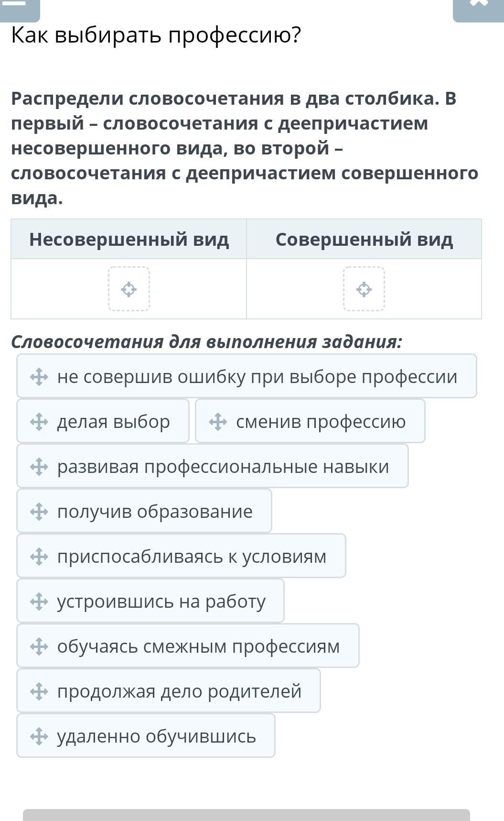The width and height of the screenshot is (504, 821).
Task: Click the drag handle of 'удаленно обучившись'
Action: pyautogui.click(x=39, y=736)
